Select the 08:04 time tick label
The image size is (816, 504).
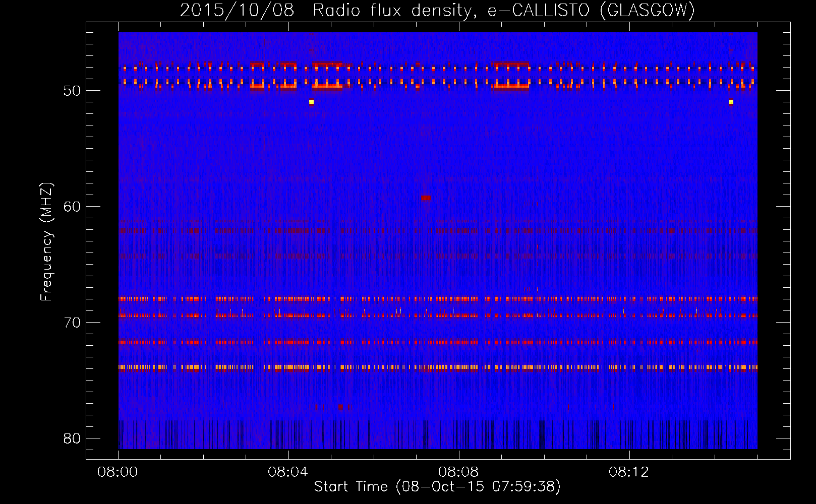coord(288,472)
